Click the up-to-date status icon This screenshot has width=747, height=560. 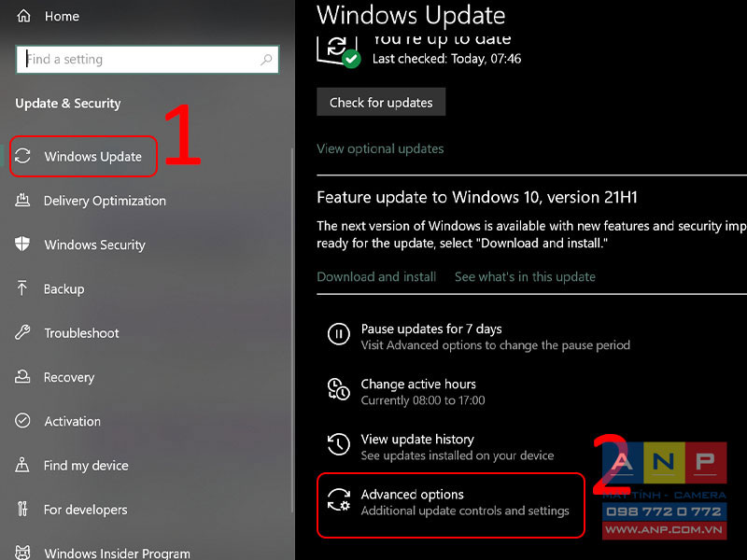[x=339, y=52]
